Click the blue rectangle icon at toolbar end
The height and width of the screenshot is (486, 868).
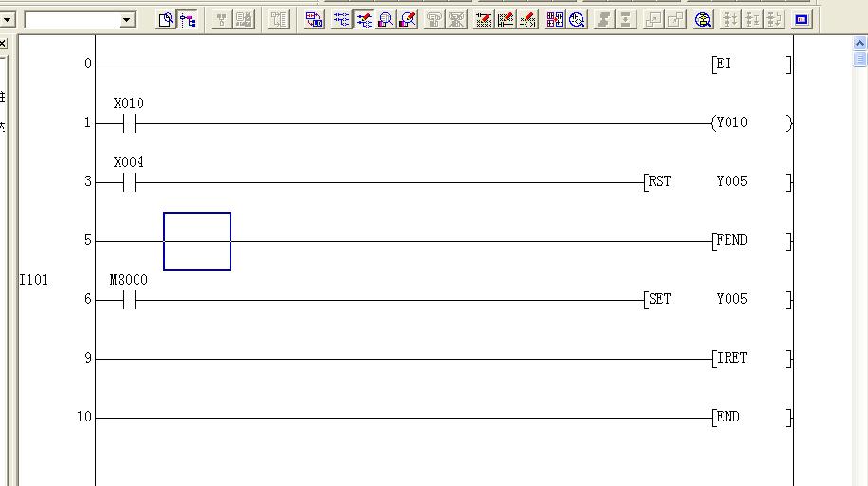(x=803, y=19)
